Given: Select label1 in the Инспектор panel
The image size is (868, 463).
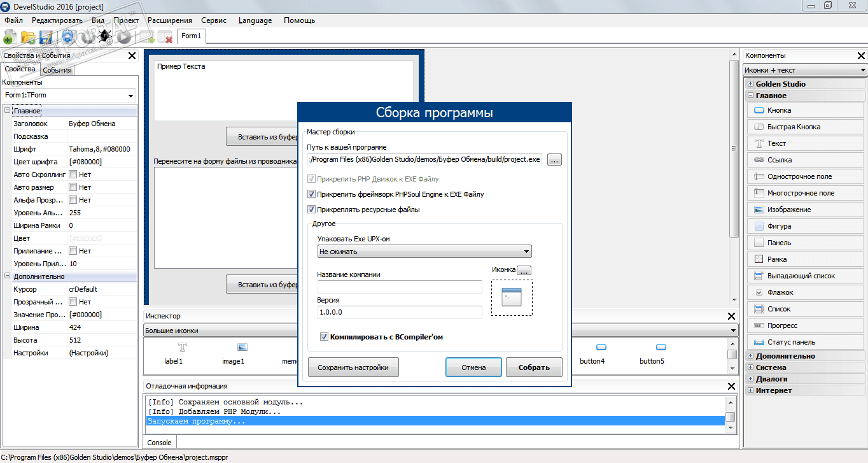Looking at the screenshot, I should (174, 353).
